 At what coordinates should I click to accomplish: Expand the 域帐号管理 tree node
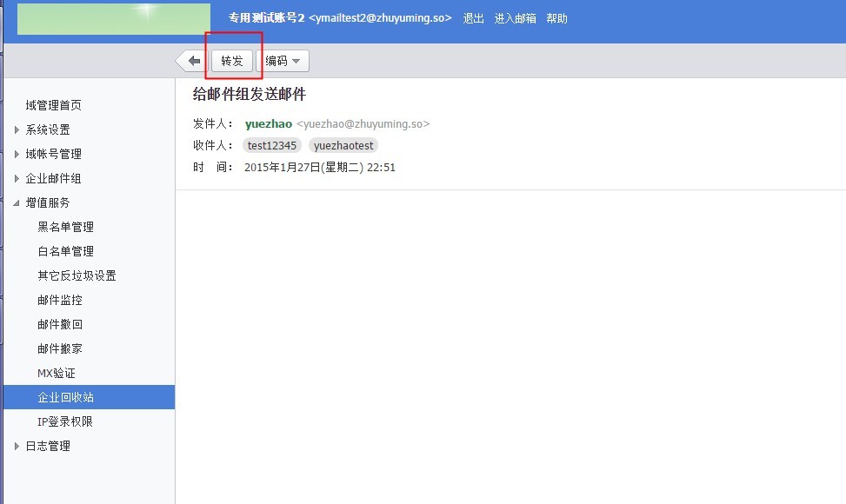pos(17,155)
